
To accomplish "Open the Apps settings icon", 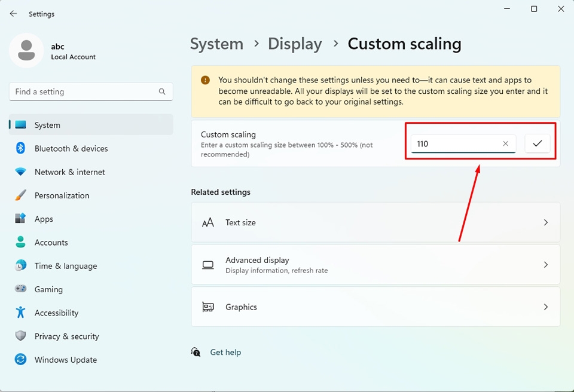I will 19,219.
